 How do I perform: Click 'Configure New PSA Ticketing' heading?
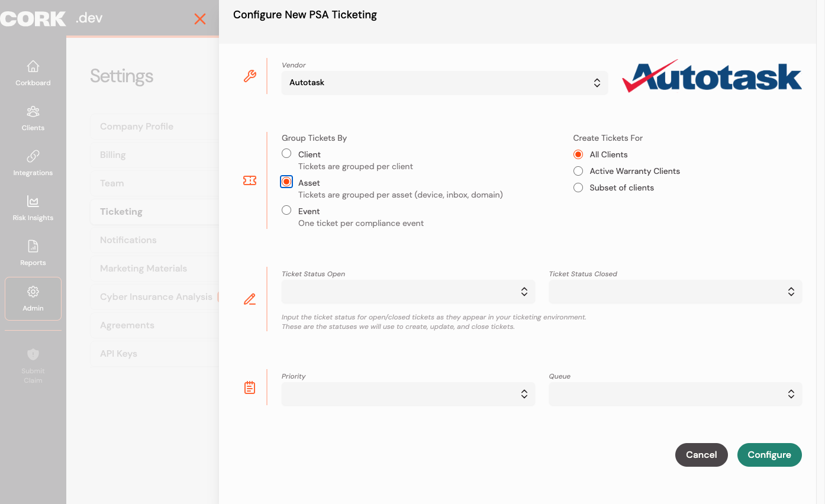305,15
